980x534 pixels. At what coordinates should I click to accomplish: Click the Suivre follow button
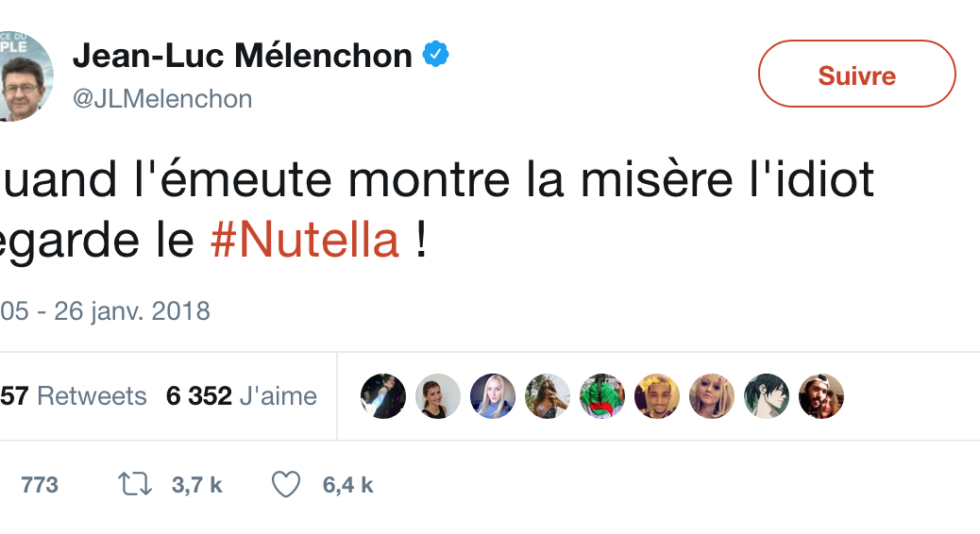coord(856,75)
